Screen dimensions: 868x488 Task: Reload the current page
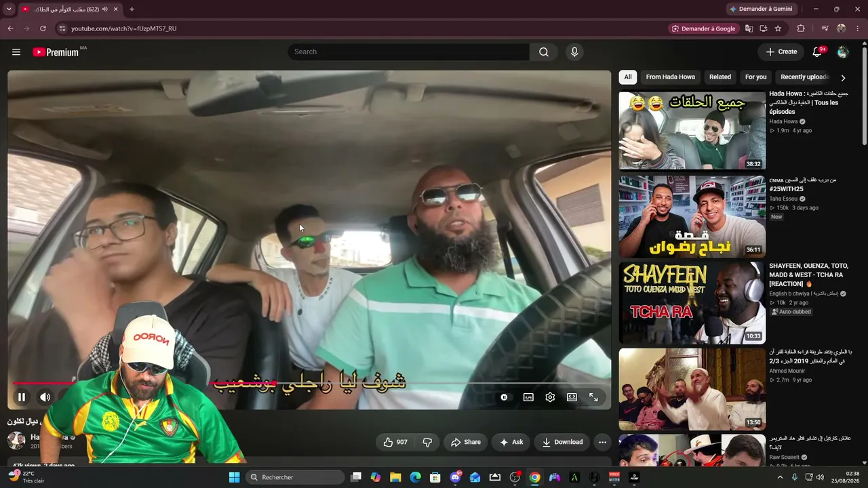(43, 28)
